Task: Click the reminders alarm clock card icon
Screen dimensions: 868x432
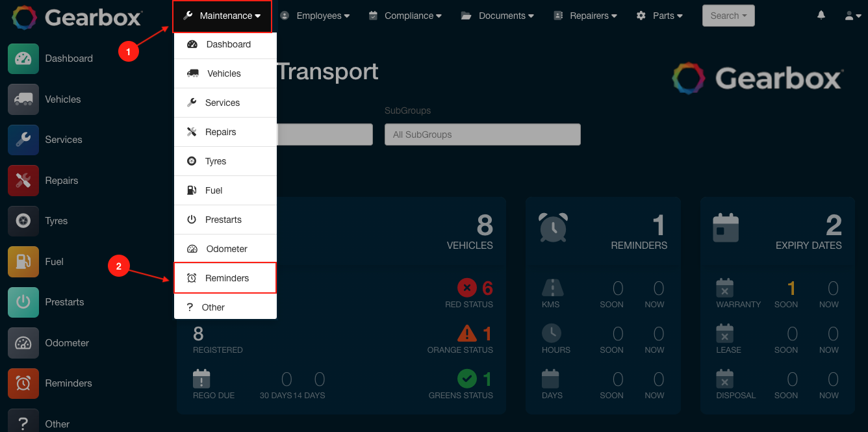Action: tap(554, 227)
